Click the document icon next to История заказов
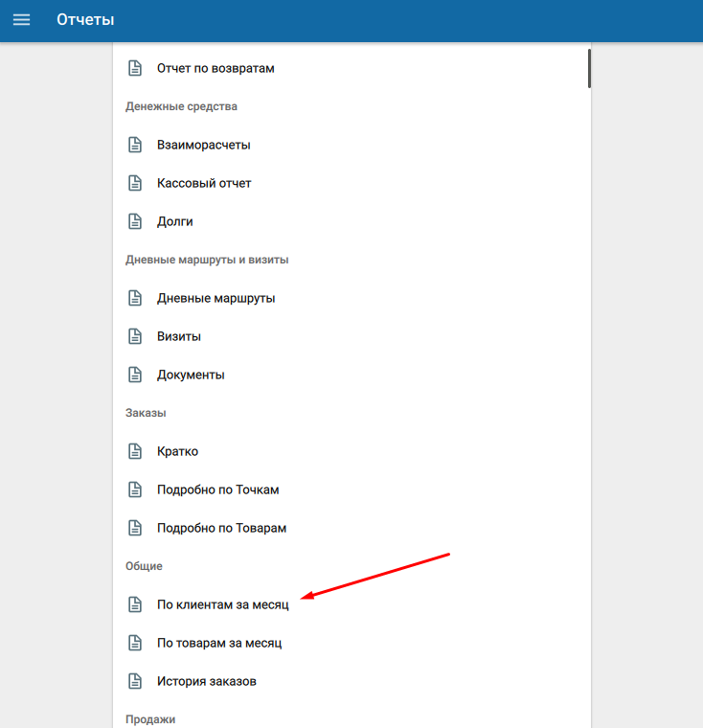Image resolution: width=703 pixels, height=728 pixels. click(135, 681)
